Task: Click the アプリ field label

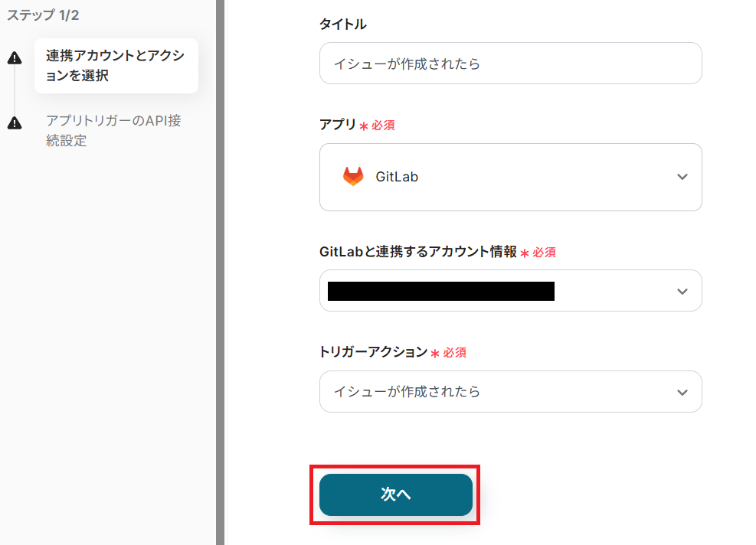Action: pos(337,124)
